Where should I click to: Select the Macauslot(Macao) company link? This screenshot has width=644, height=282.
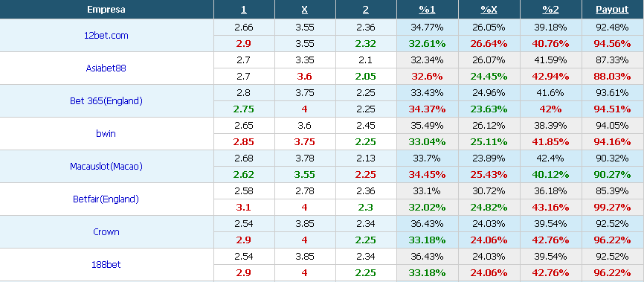coord(106,167)
